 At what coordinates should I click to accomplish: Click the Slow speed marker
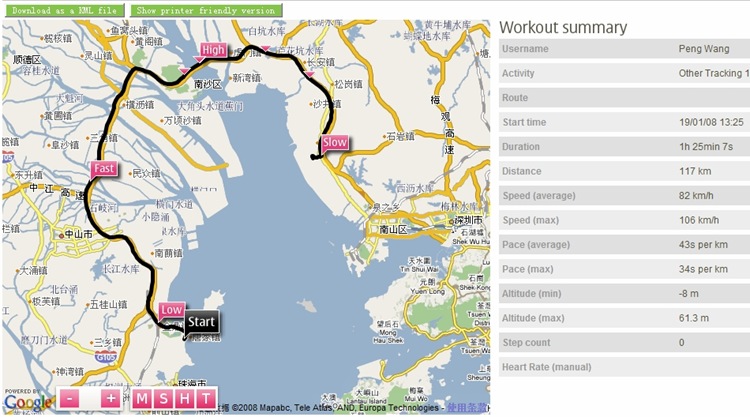(x=334, y=143)
